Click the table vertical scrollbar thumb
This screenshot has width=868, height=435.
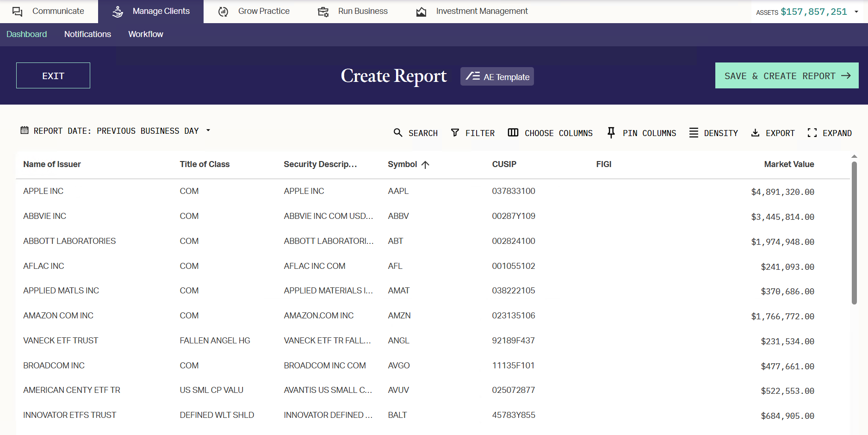[x=854, y=233]
